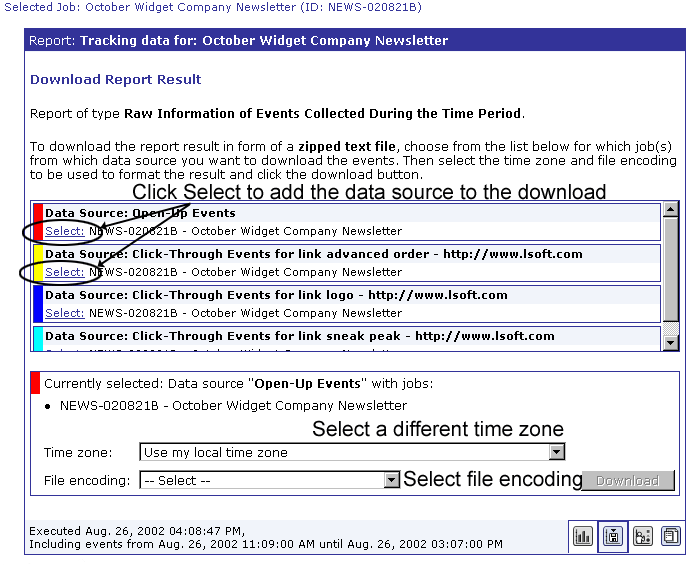Open the bar chart report view icon

[x=582, y=537]
